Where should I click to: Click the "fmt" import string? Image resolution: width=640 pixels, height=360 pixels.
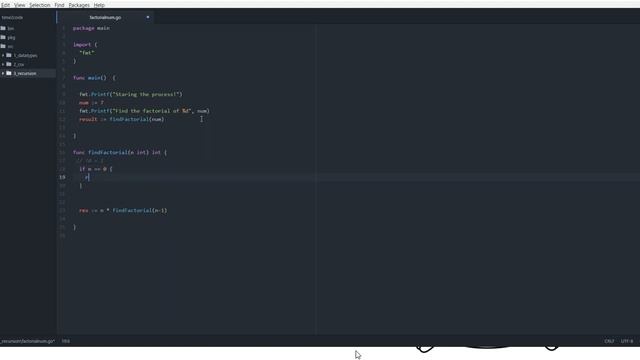[x=87, y=53]
